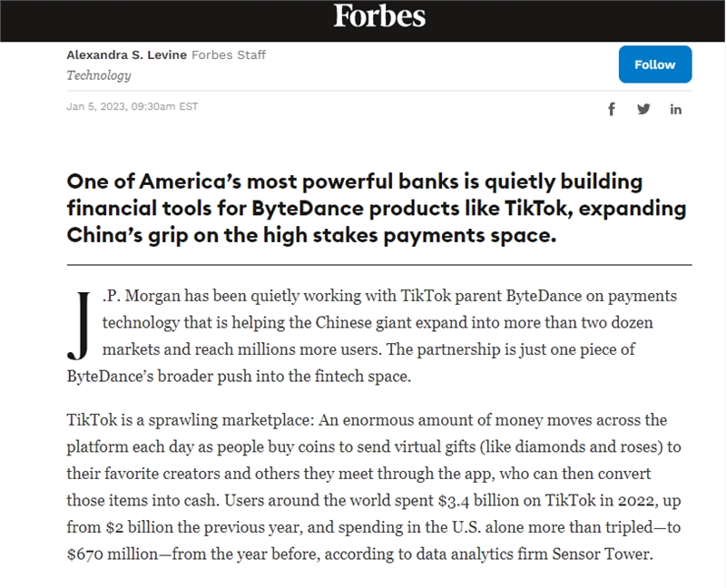The height and width of the screenshot is (588, 726).
Task: Click the Jan 5, 2023 timestamp
Action: (x=132, y=106)
